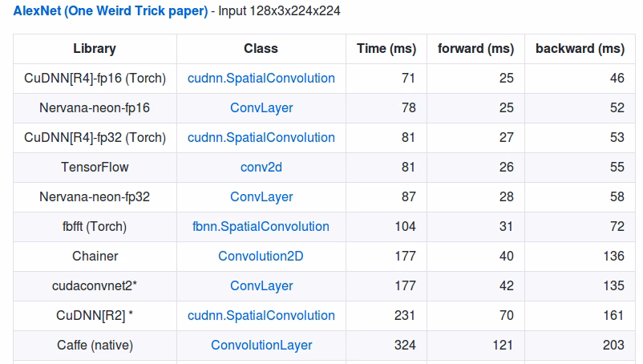643x364 pixels.
Task: Click ConvLayer link for Nervana-neon-fp16
Action: tap(261, 108)
